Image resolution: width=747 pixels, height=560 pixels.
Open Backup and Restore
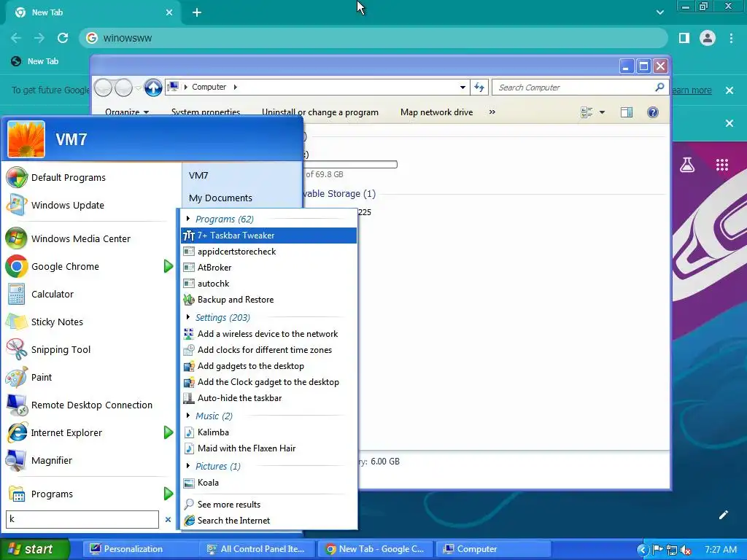268,300
